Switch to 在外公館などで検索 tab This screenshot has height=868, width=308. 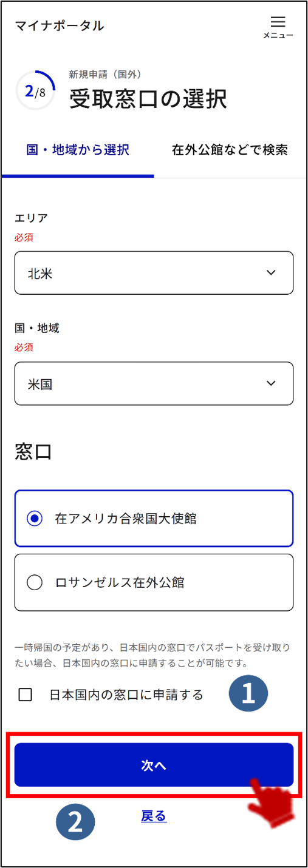230,150
